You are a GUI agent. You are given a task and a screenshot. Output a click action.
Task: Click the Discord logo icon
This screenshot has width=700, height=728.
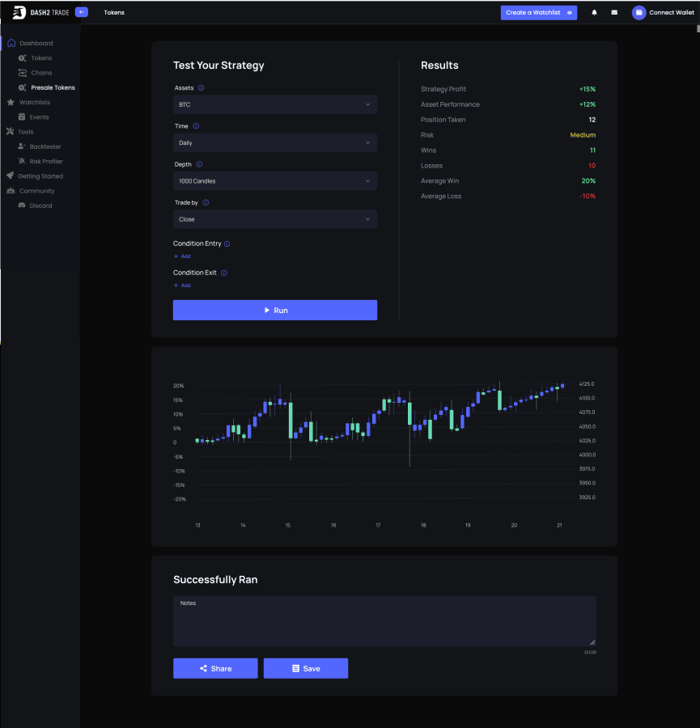pyautogui.click(x=22, y=205)
